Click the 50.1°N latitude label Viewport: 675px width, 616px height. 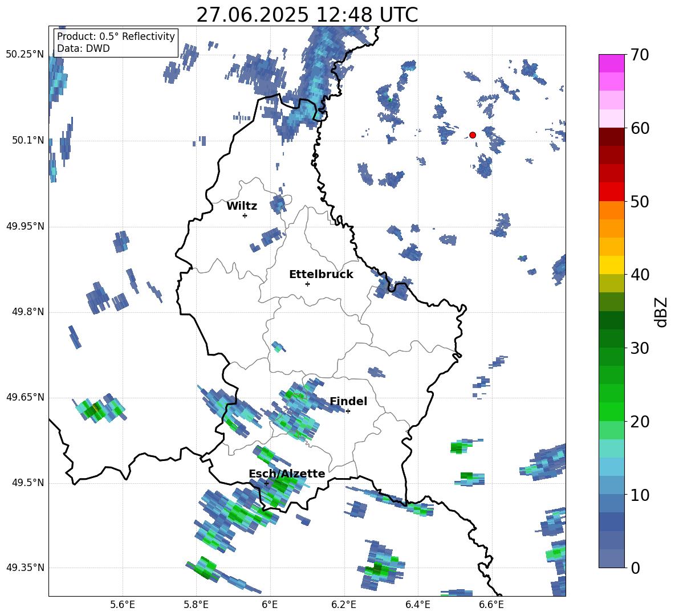click(28, 140)
